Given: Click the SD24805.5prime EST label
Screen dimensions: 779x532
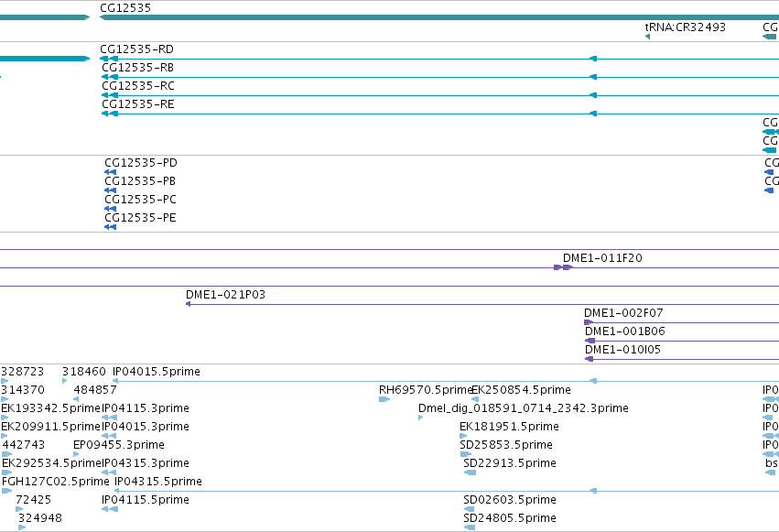Looking at the screenshot, I should 510,518.
